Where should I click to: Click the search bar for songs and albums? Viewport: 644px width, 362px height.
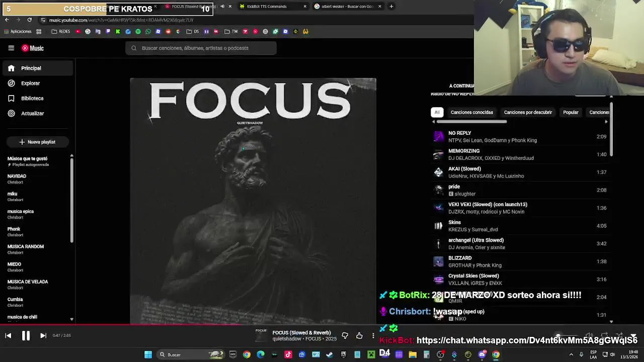(201, 48)
